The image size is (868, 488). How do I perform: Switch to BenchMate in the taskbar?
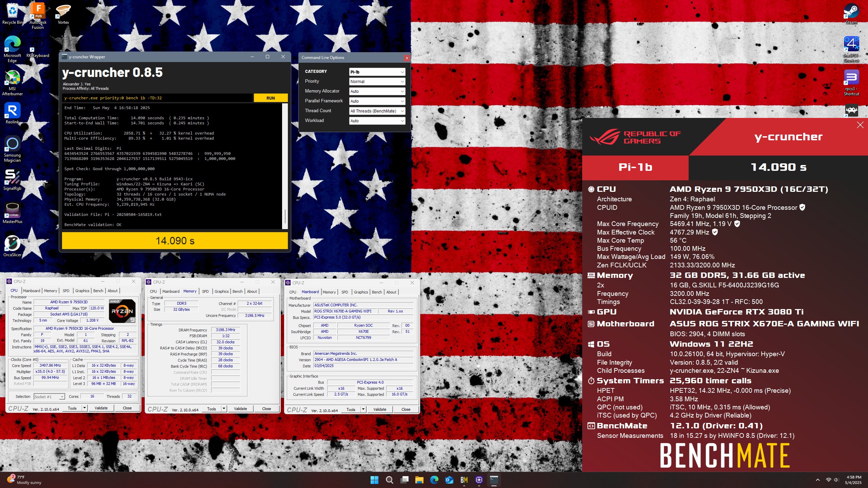coord(464,480)
